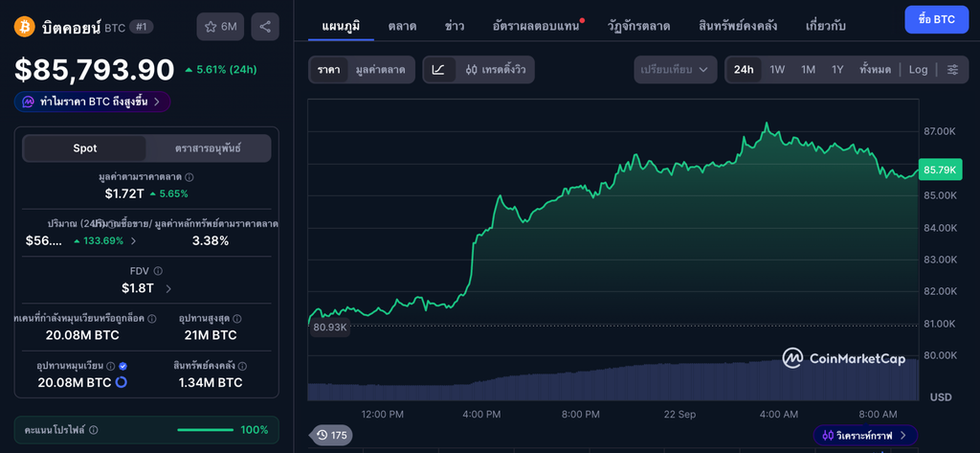Toggle the Log scale option
The image size is (980, 453).
point(918,70)
